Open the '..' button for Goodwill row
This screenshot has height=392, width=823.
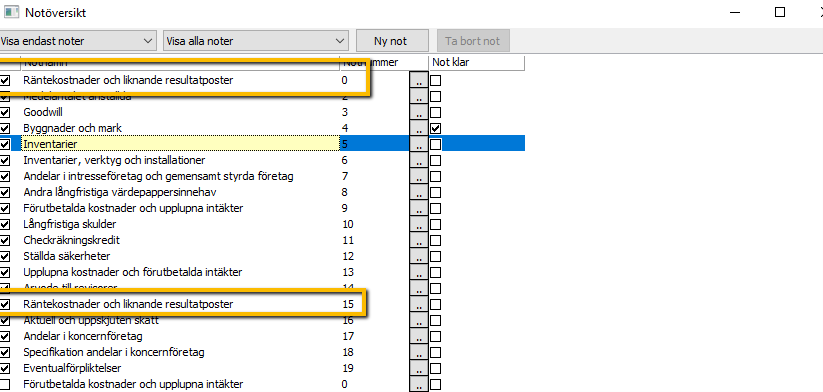(418, 112)
